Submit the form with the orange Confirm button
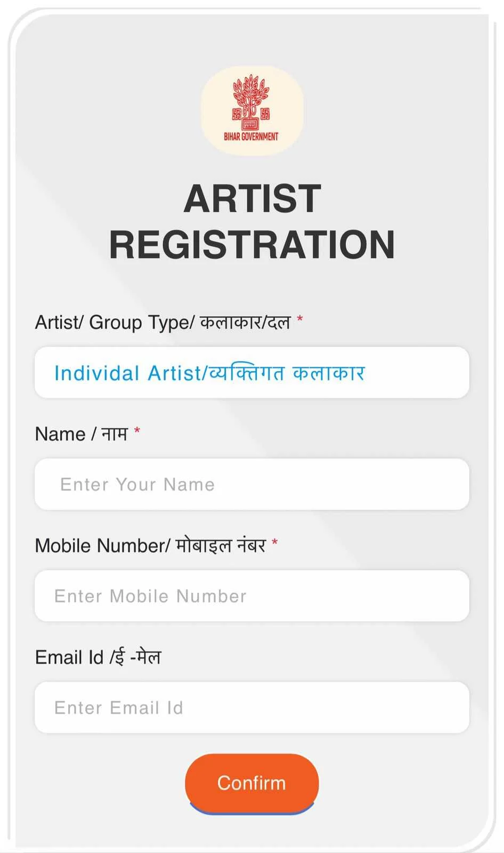This screenshot has height=853, width=504. (252, 783)
